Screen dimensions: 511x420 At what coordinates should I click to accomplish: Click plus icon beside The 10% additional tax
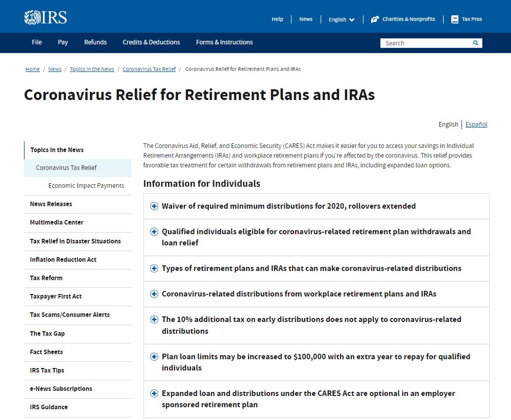[154, 319]
